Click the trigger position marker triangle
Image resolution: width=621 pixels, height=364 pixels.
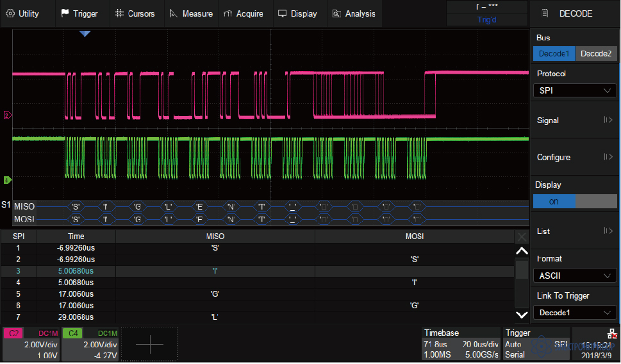85,33
